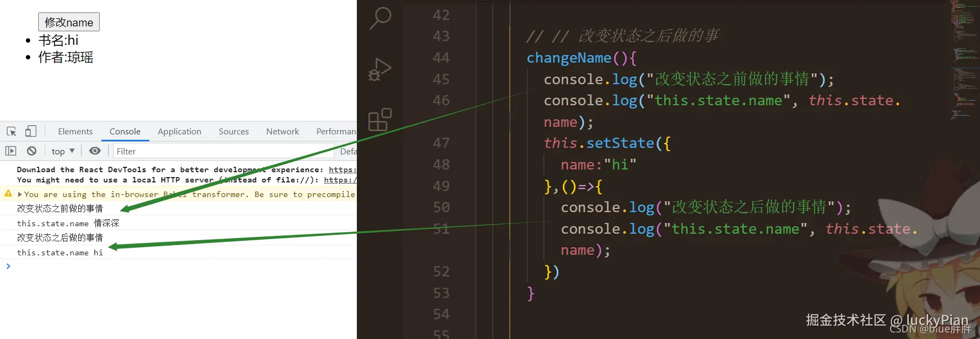Image resolution: width=980 pixels, height=339 pixels.
Task: Select the '改变状态之后做的事情' console line
Action: (x=60, y=238)
